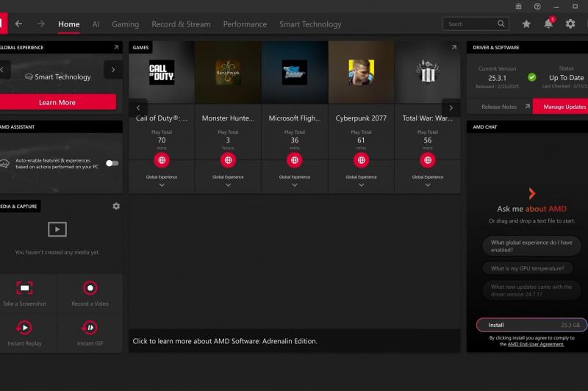Click the Take a Screenshot icon
Screen dimensions: 588x391
tap(24, 288)
